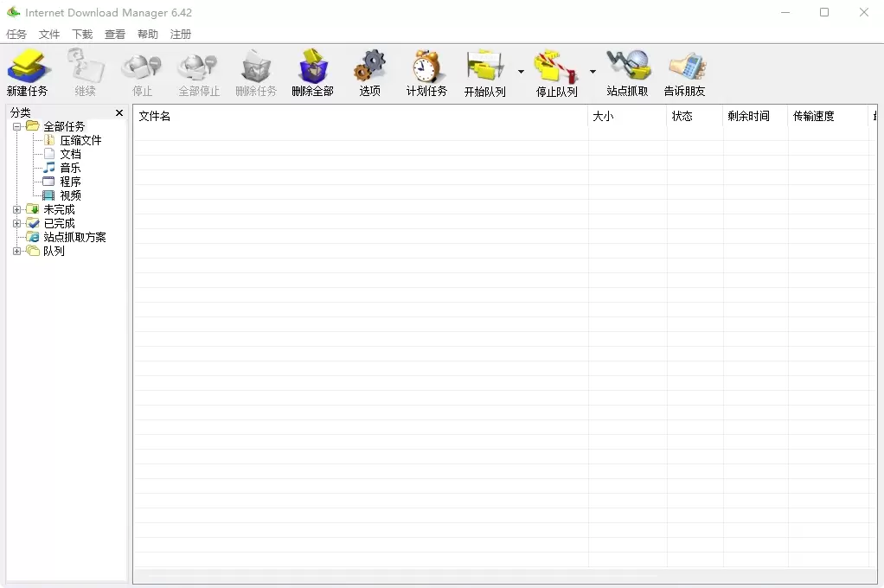The width and height of the screenshot is (884, 588).
Task: Sort by 传输速度 column header
Action: [828, 116]
